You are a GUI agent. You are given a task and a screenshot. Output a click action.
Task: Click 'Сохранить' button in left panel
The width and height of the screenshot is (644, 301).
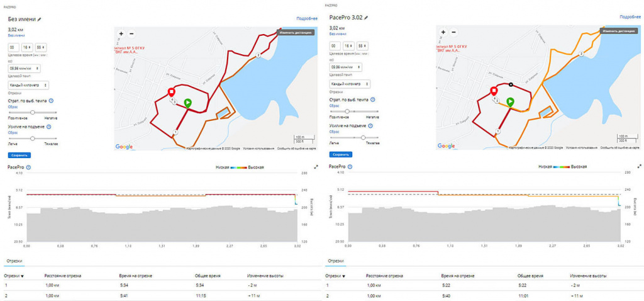[19, 156]
